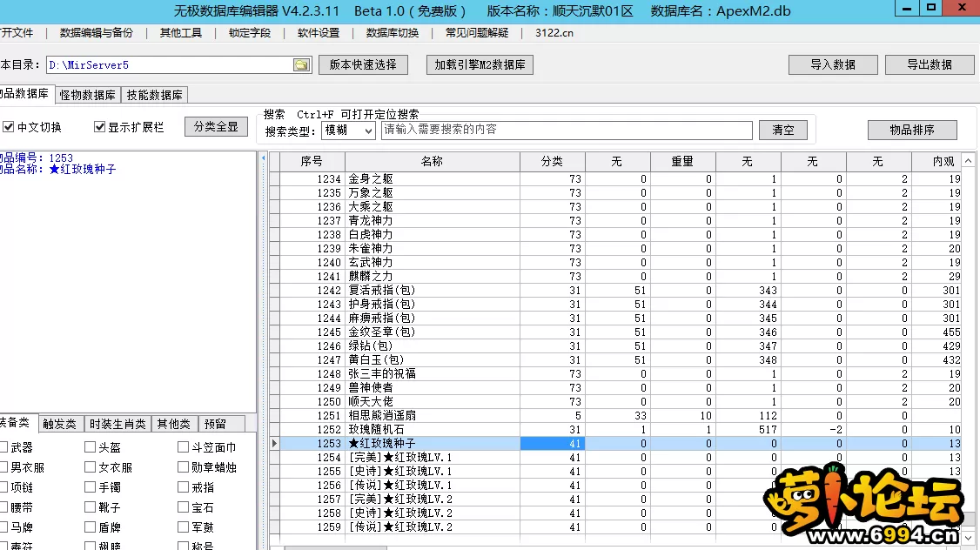Click the 物品排序 button
Viewport: 980px width, 550px height.
pyautogui.click(x=912, y=130)
